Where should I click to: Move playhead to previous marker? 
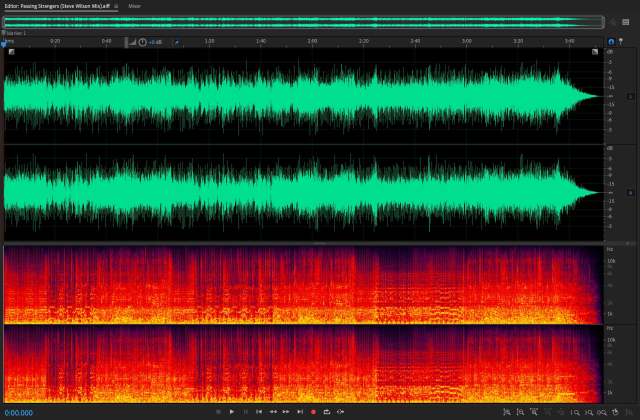click(259, 412)
